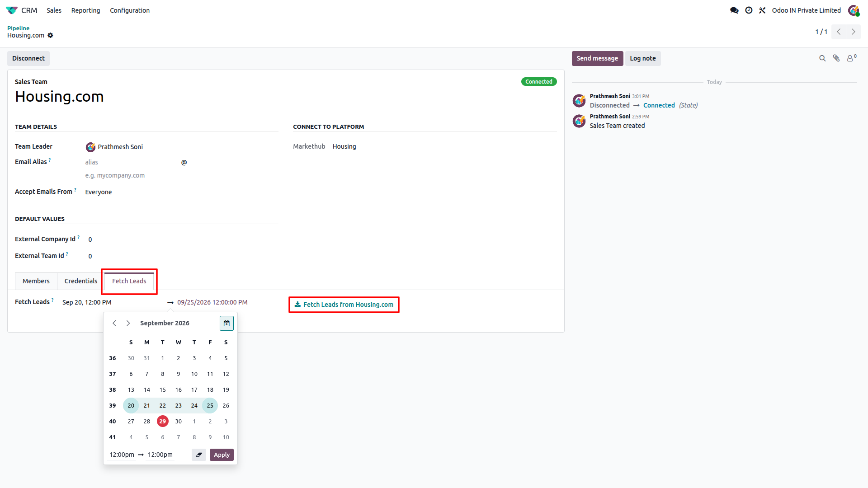868x488 pixels.
Task: Click Send message button
Action: pos(597,58)
